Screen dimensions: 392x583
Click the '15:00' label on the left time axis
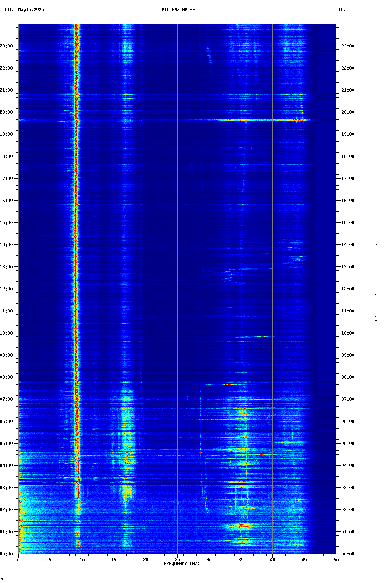coord(6,223)
